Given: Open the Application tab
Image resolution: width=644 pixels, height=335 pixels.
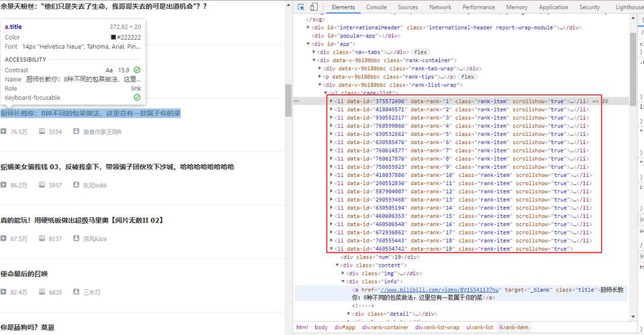Looking at the screenshot, I should (x=553, y=7).
